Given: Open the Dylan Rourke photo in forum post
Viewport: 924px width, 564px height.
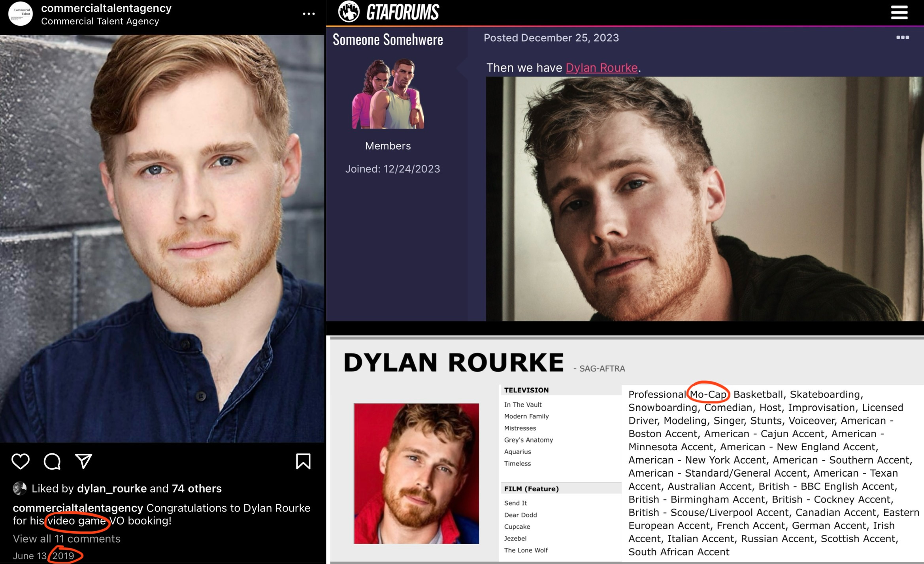Looking at the screenshot, I should 705,199.
